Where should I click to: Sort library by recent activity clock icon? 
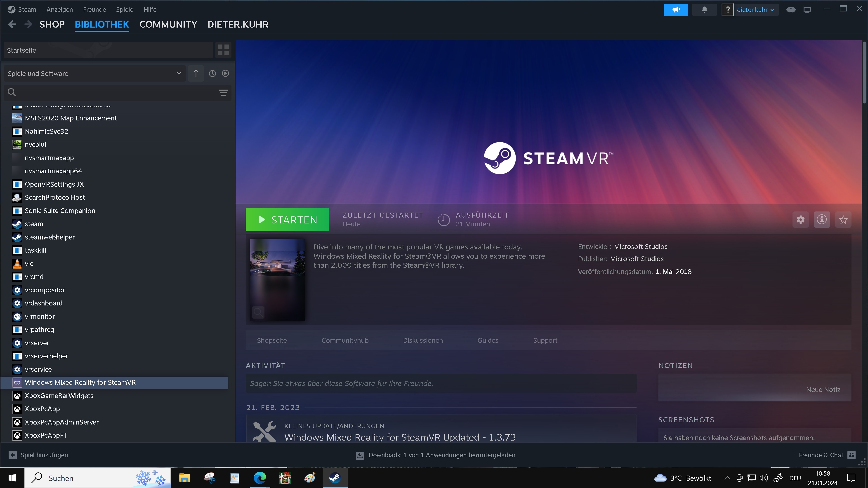(x=212, y=73)
